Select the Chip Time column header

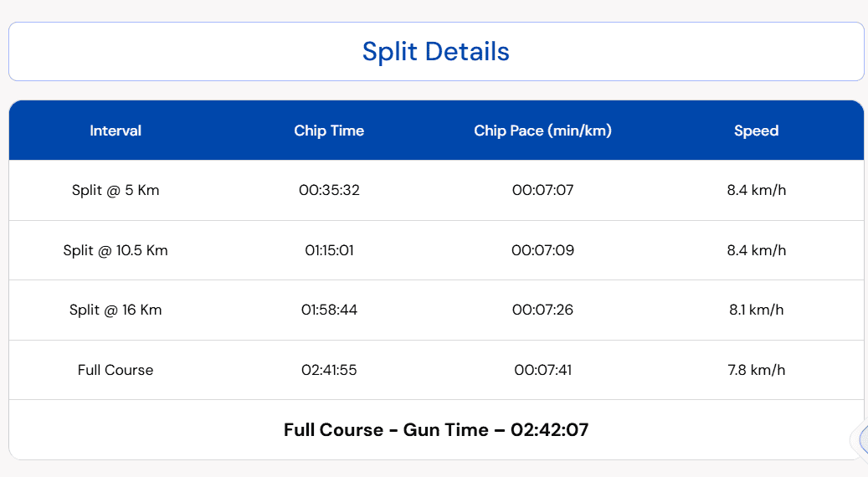tap(329, 131)
